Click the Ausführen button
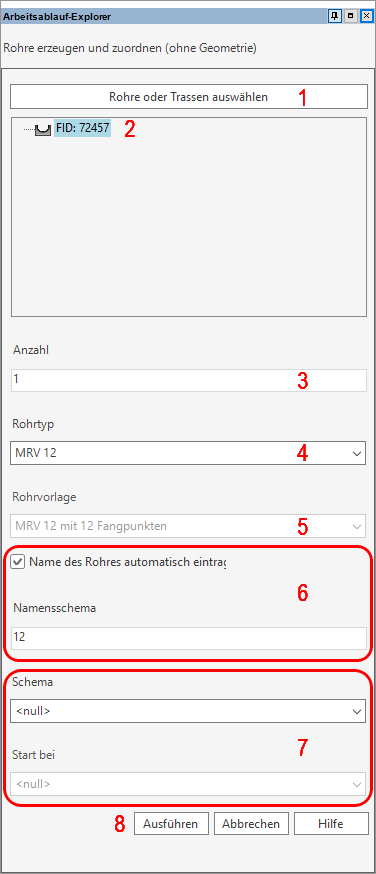The width and height of the screenshot is (376, 874). click(170, 823)
